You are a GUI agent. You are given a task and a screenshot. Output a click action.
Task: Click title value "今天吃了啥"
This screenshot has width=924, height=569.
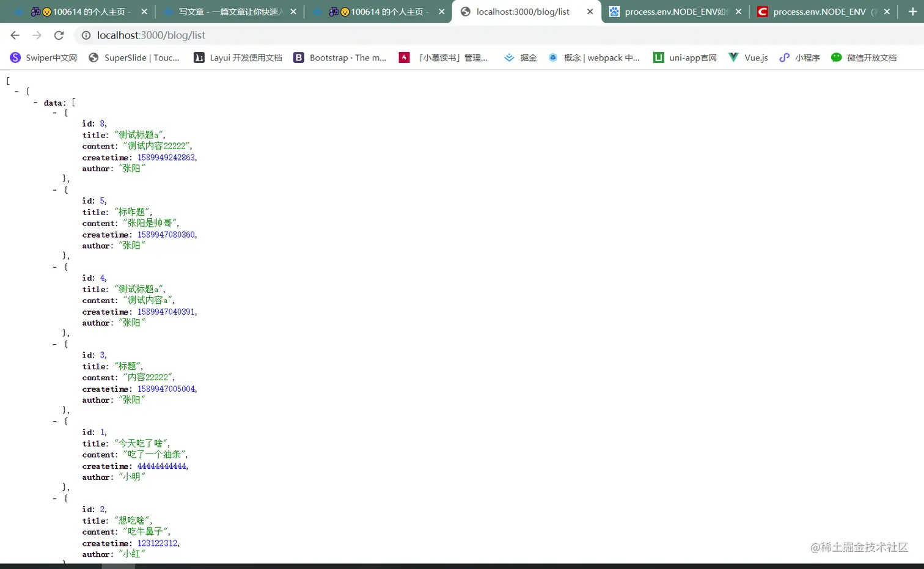141,444
